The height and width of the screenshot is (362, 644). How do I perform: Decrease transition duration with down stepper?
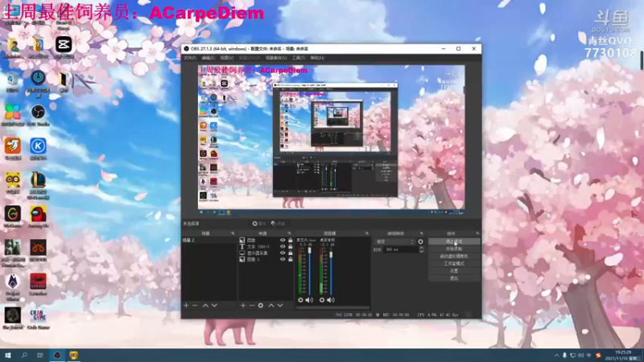[421, 251]
